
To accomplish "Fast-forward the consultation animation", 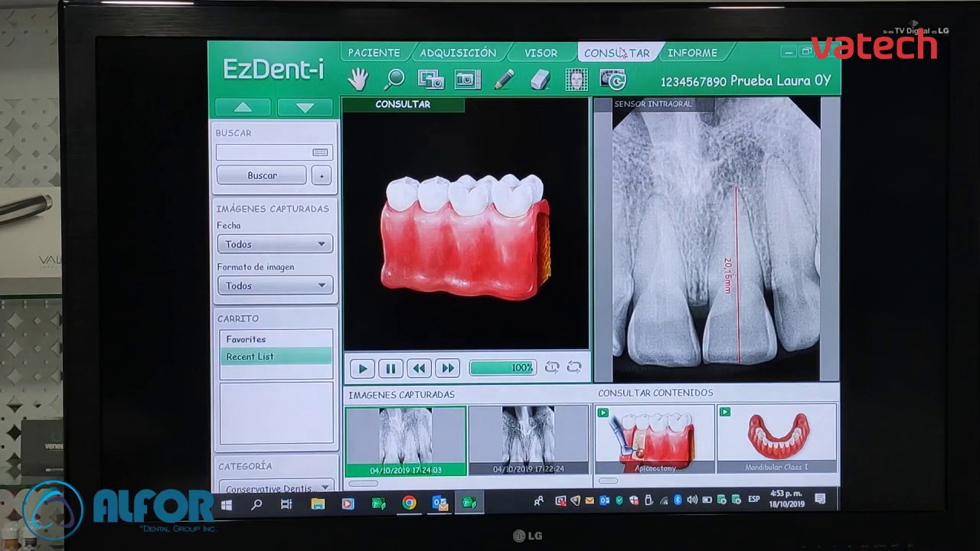I will (447, 368).
